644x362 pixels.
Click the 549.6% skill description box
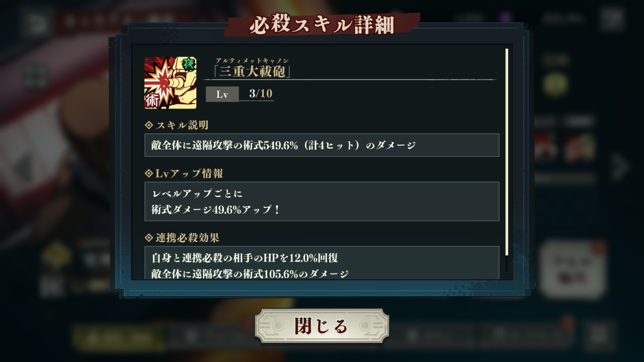tap(321, 145)
